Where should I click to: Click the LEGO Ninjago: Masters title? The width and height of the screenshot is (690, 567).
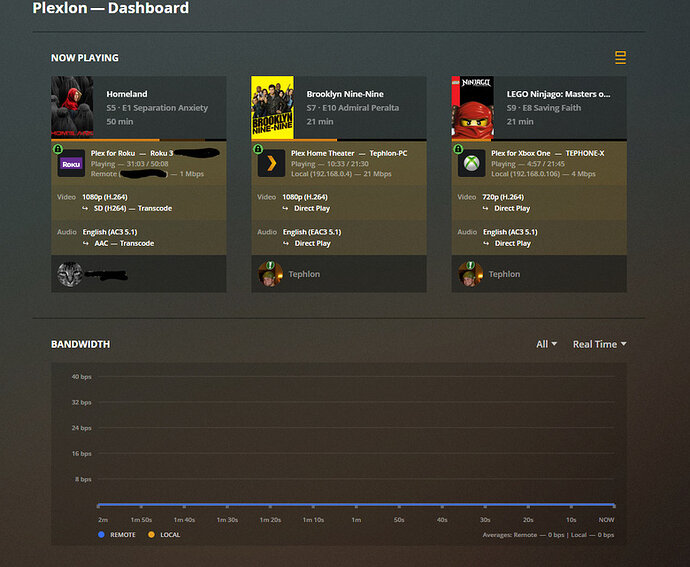558,94
